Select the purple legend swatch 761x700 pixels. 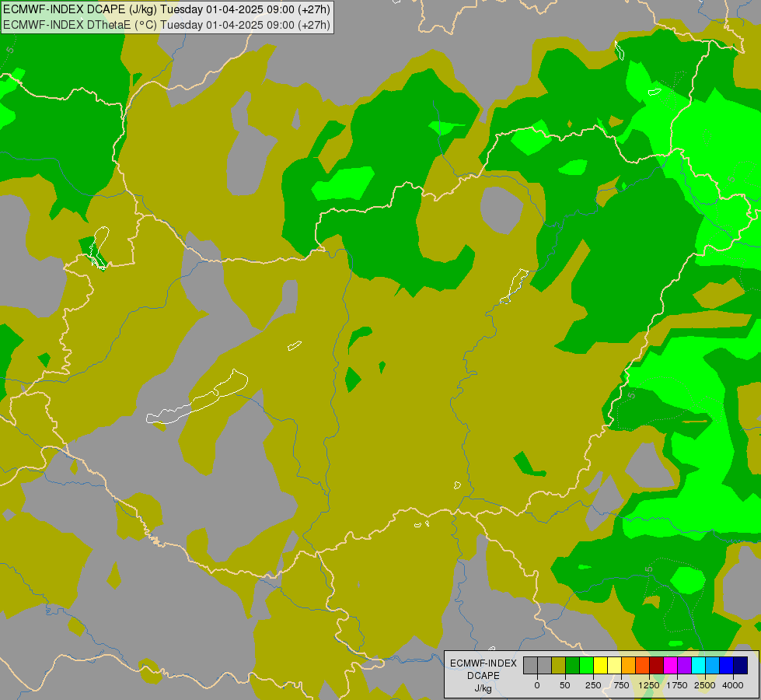[684, 665]
